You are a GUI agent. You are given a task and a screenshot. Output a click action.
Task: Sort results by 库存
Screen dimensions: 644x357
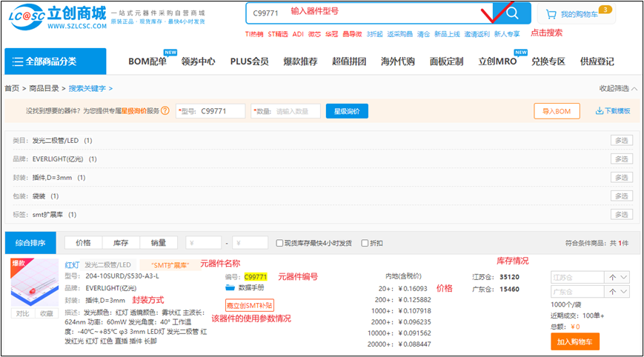click(x=121, y=243)
